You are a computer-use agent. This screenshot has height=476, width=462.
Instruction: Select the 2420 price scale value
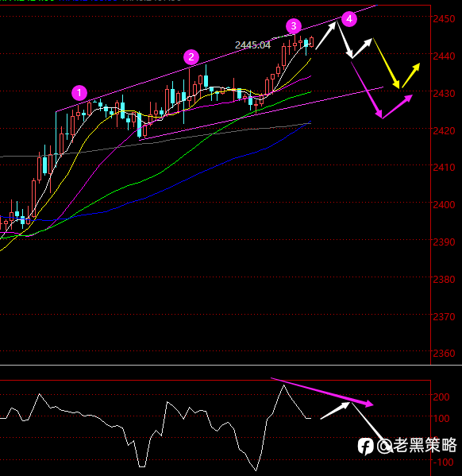pos(444,131)
